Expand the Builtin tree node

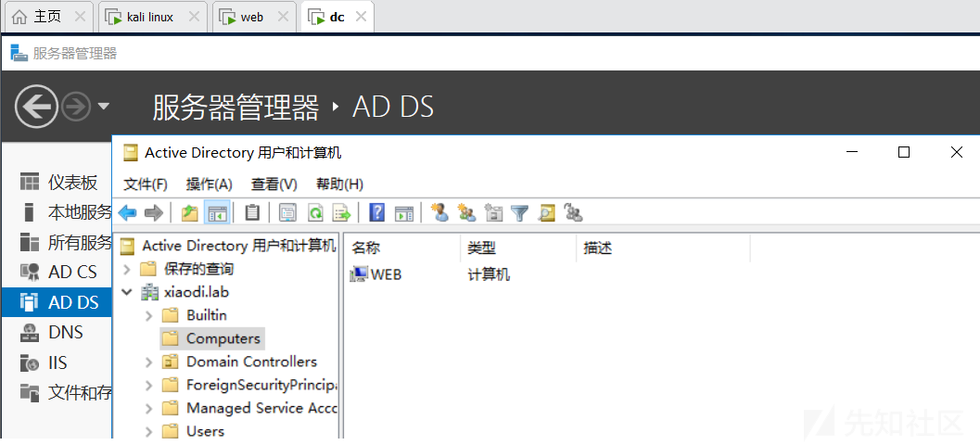click(148, 315)
